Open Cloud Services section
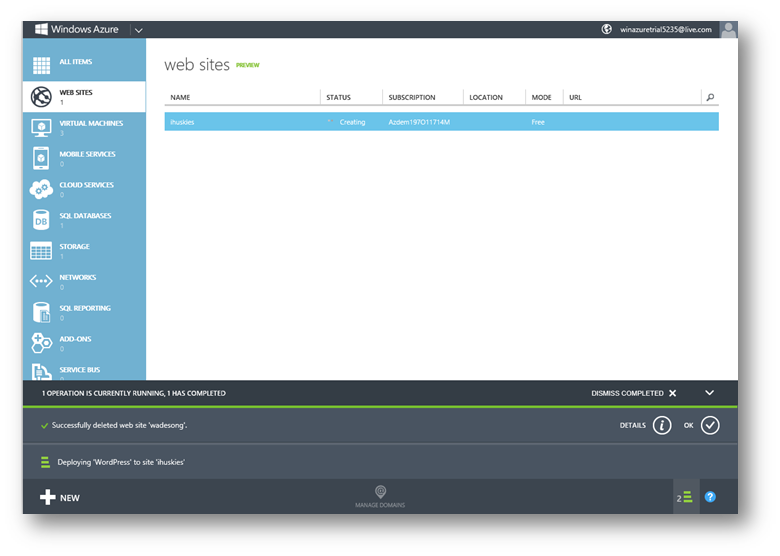Viewport: 780px width, 556px height. (x=84, y=189)
